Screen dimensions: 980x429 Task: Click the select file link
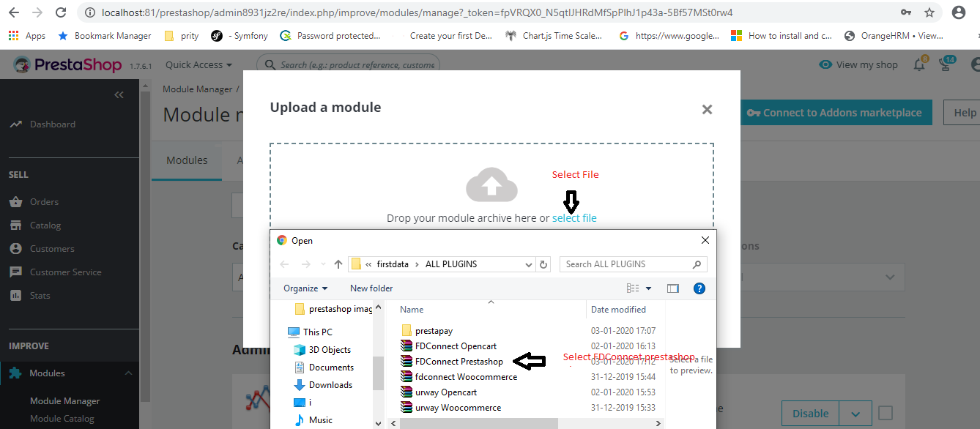(574, 218)
